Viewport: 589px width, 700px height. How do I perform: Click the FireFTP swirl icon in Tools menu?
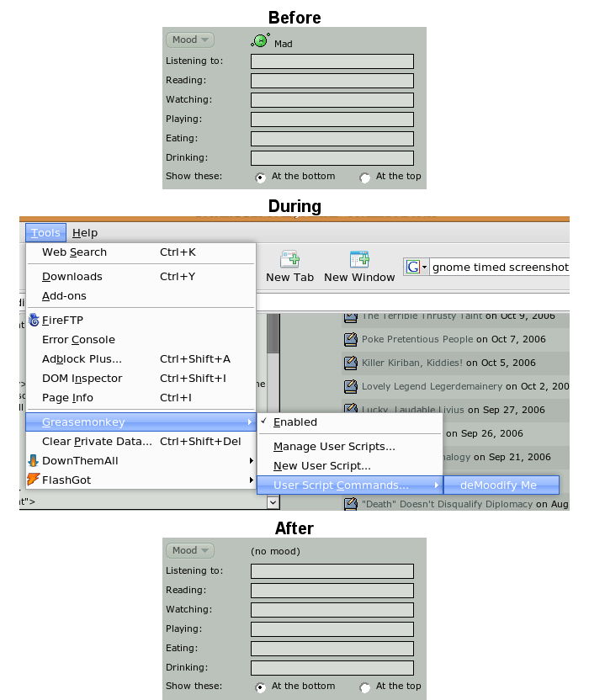click(34, 320)
